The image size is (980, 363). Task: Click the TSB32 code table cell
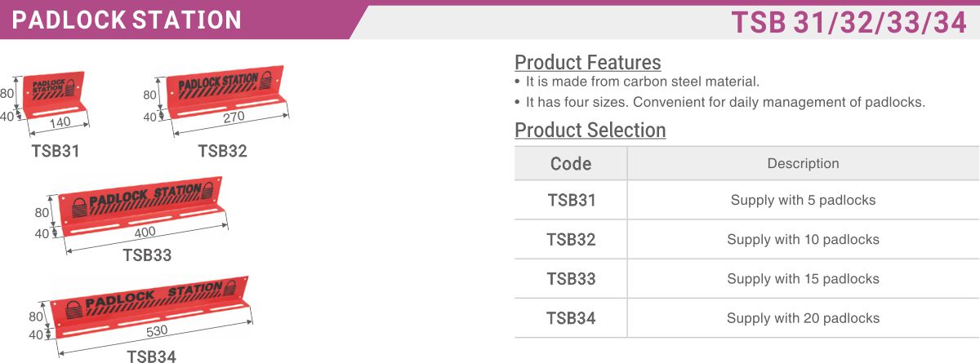pyautogui.click(x=571, y=239)
